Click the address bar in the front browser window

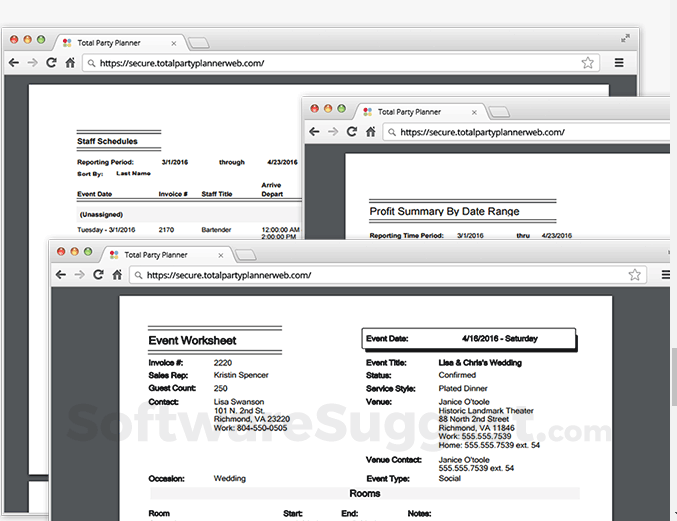coord(380,275)
